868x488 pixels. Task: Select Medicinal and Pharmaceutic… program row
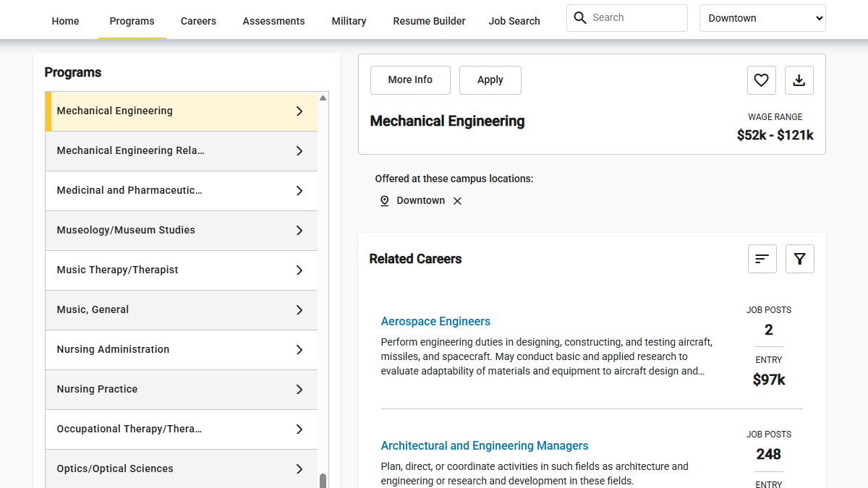coord(182,191)
